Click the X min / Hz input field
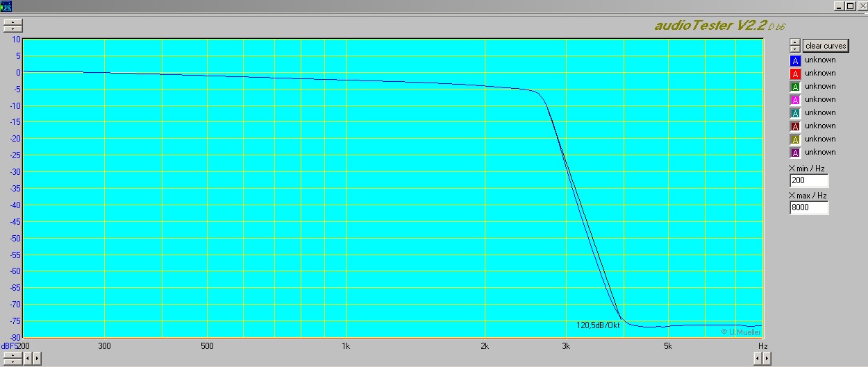Image resolution: width=868 pixels, height=367 pixels. point(808,181)
